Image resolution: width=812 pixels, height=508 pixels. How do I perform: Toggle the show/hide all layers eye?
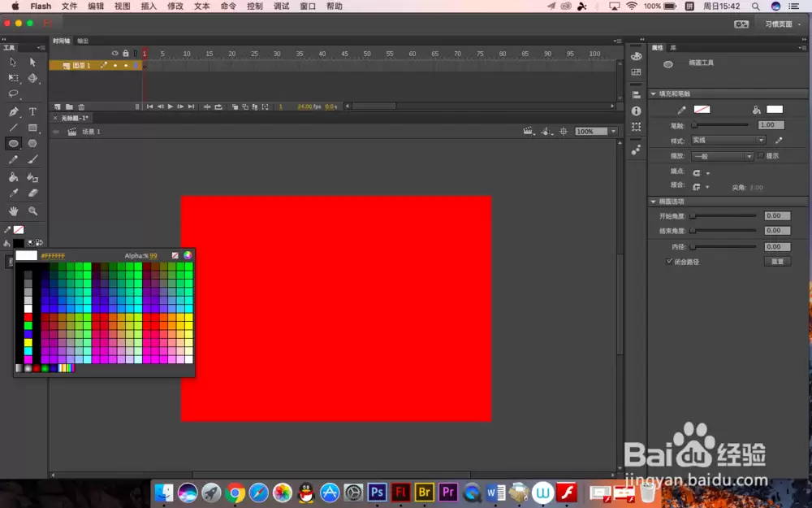click(x=115, y=54)
